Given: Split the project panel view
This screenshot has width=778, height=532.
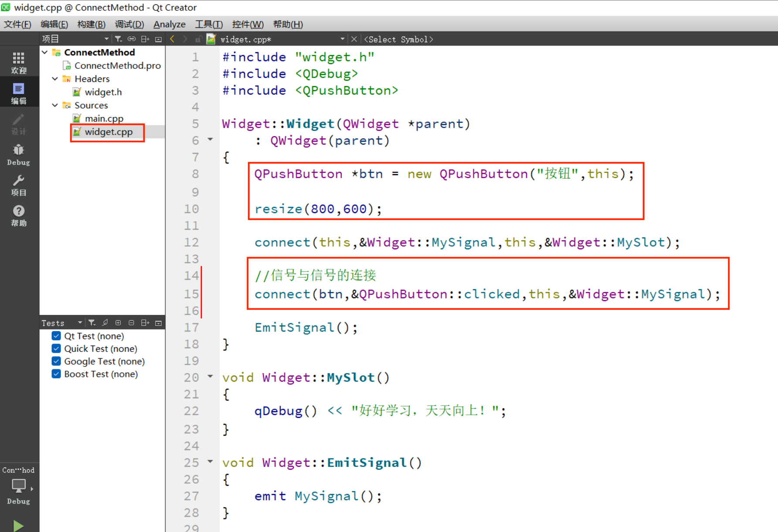Looking at the screenshot, I should [x=145, y=39].
